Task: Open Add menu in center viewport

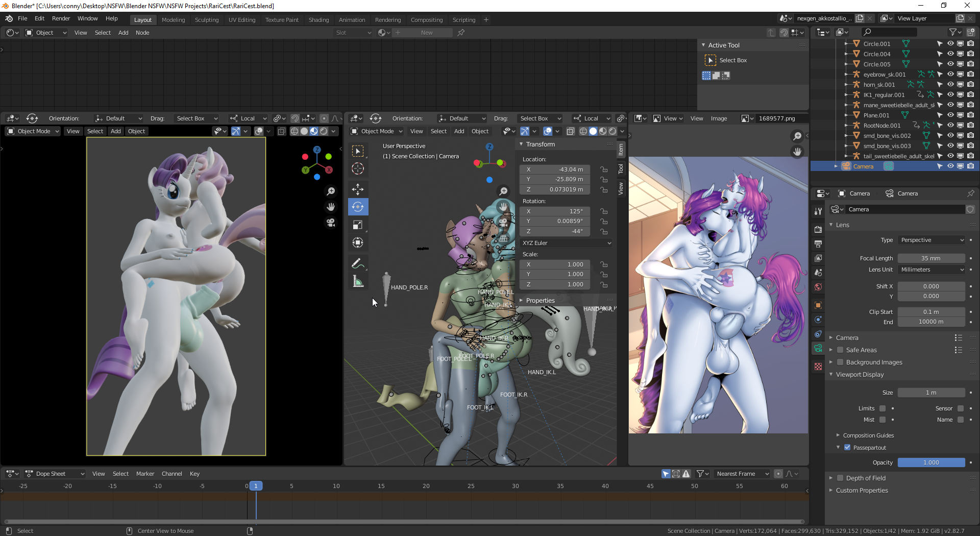Action: pyautogui.click(x=459, y=131)
